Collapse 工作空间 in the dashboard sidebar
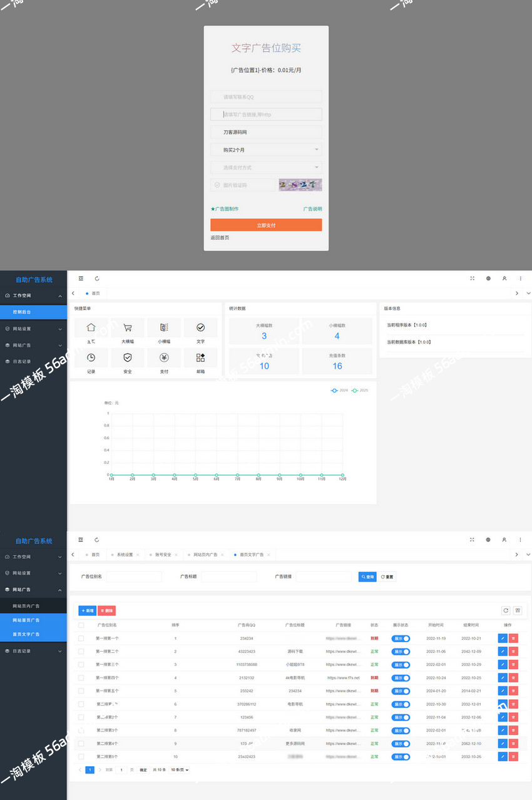This screenshot has width=532, height=800. (33, 295)
